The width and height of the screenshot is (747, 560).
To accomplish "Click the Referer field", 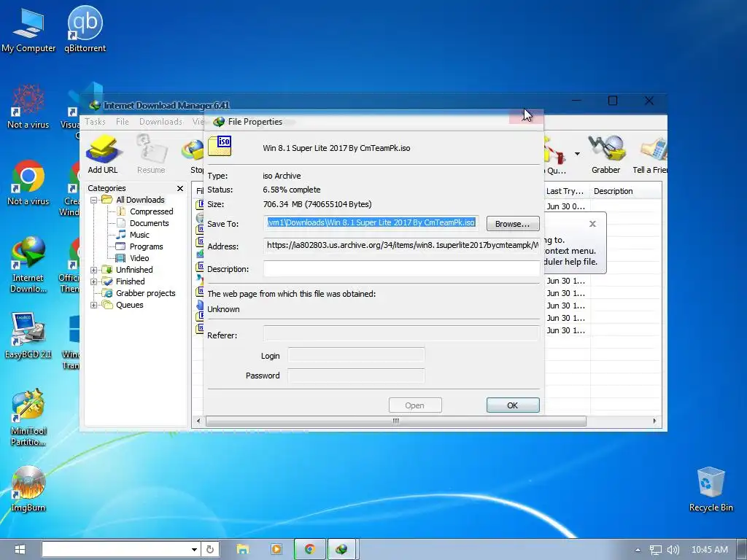I will [402, 333].
